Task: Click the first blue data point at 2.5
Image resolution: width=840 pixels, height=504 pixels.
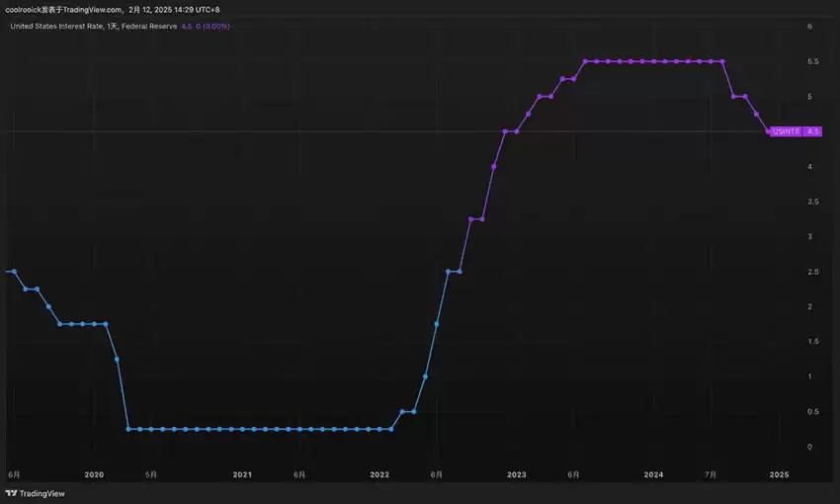Action: (x=14, y=272)
